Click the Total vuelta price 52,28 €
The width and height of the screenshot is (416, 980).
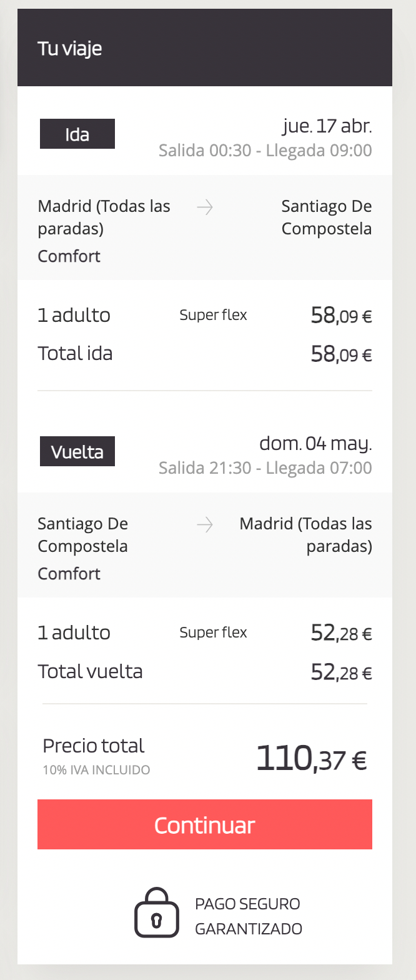point(341,672)
